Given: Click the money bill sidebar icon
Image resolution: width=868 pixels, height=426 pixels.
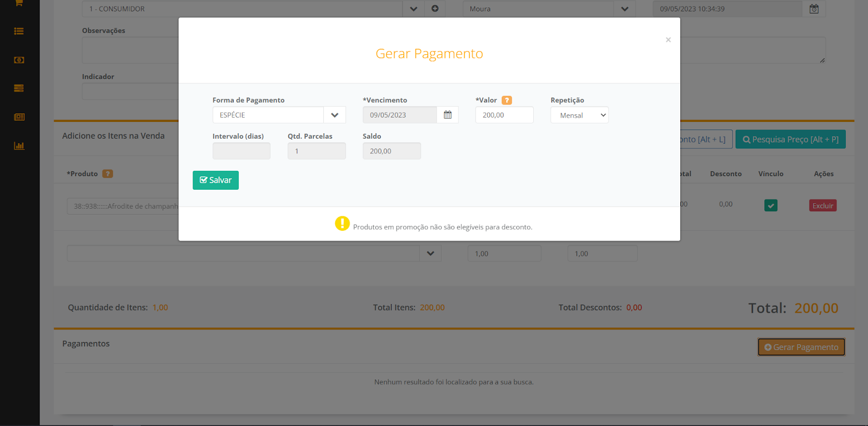Looking at the screenshot, I should [x=19, y=60].
